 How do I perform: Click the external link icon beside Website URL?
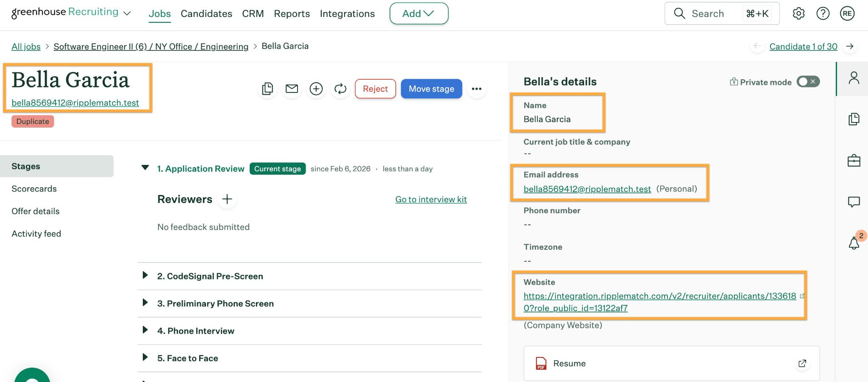[802, 296]
